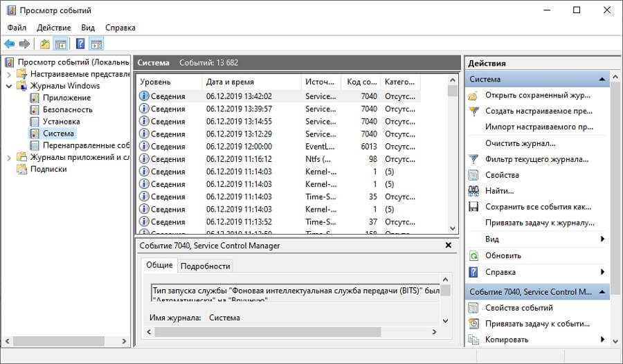Image resolution: width=623 pixels, height=364 pixels.
Task: Click Привязать задачу к журналу action
Action: click(x=539, y=223)
